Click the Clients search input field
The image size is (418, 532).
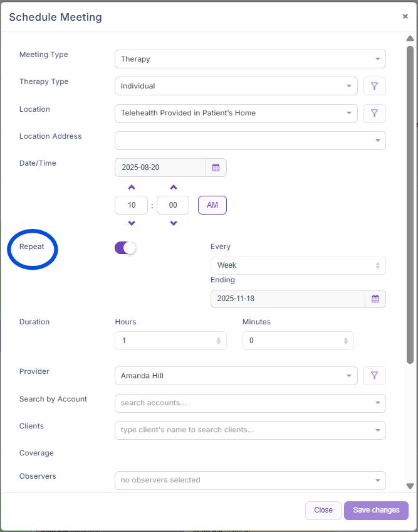coord(244,430)
